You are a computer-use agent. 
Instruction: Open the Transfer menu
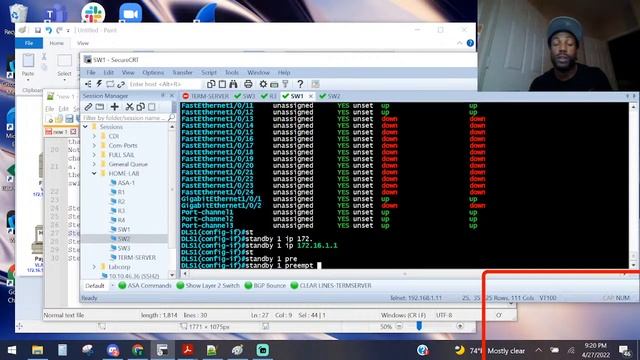182,73
